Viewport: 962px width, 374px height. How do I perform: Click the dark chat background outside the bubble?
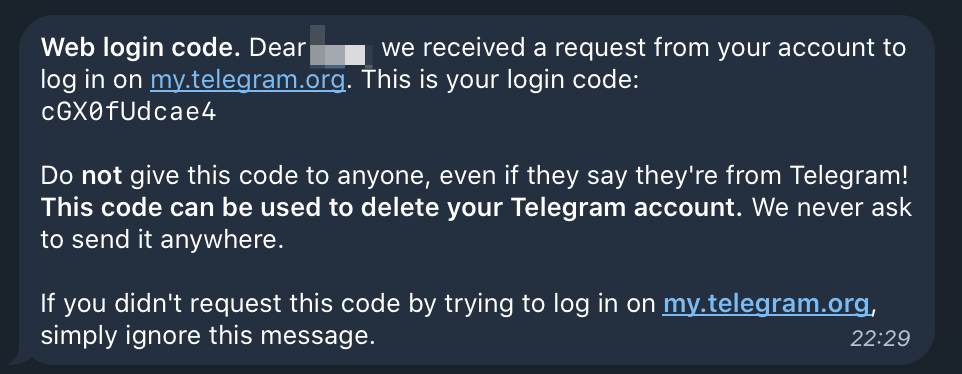(x=481, y=6)
